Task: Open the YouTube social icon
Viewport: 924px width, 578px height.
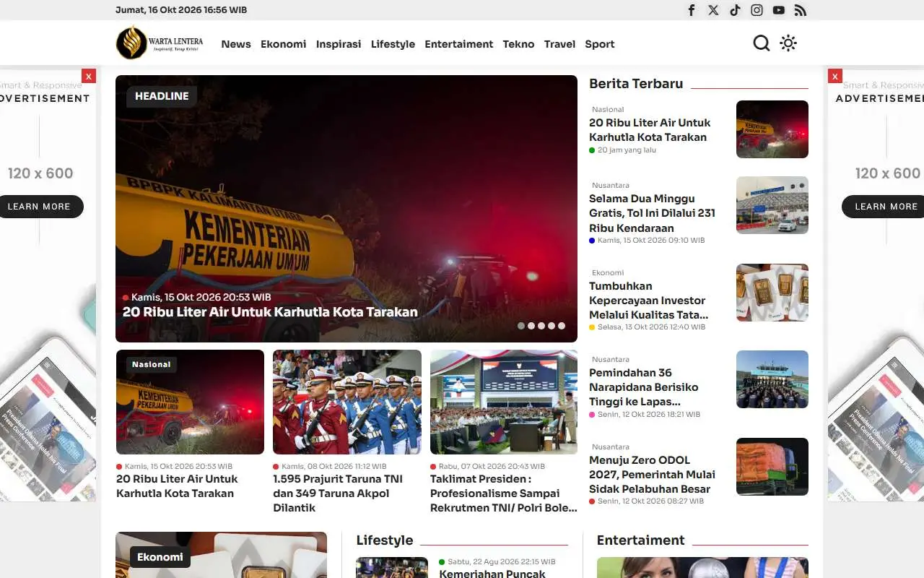Action: pyautogui.click(x=778, y=10)
